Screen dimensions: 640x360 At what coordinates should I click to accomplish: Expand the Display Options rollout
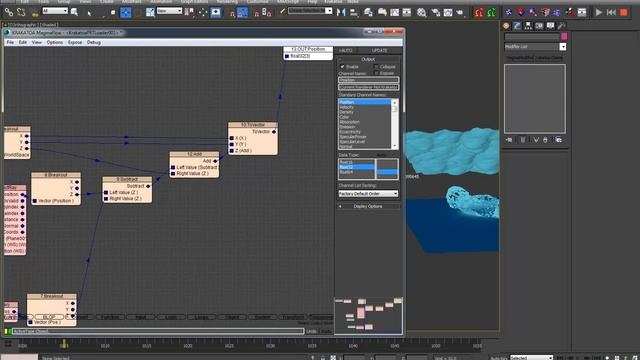pos(368,207)
